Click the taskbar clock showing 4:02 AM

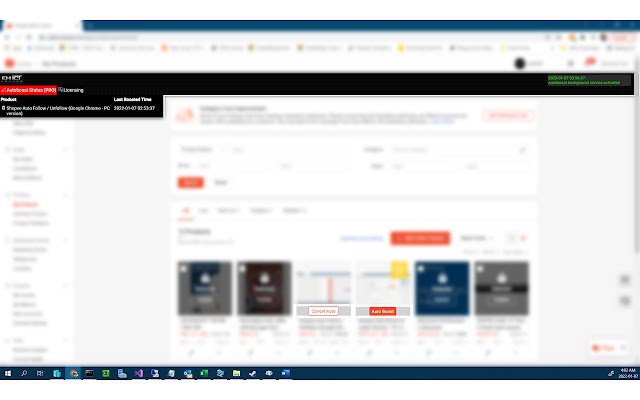tap(627, 373)
